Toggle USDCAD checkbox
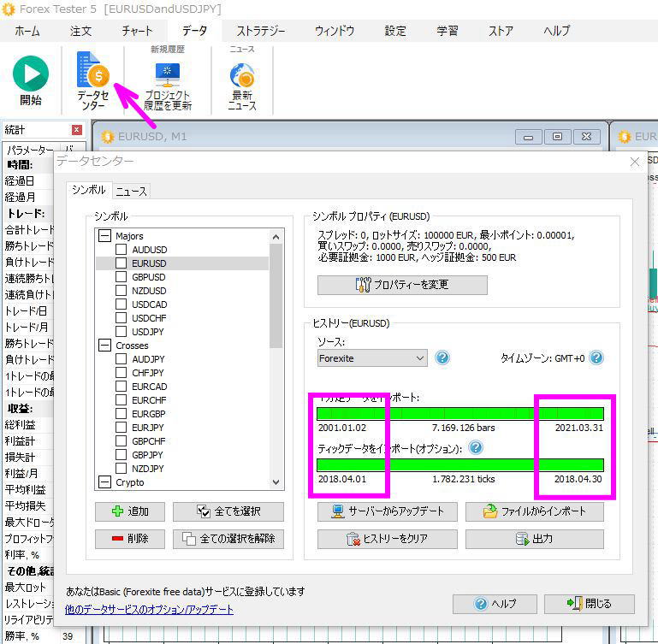The image size is (658, 644). [122, 304]
